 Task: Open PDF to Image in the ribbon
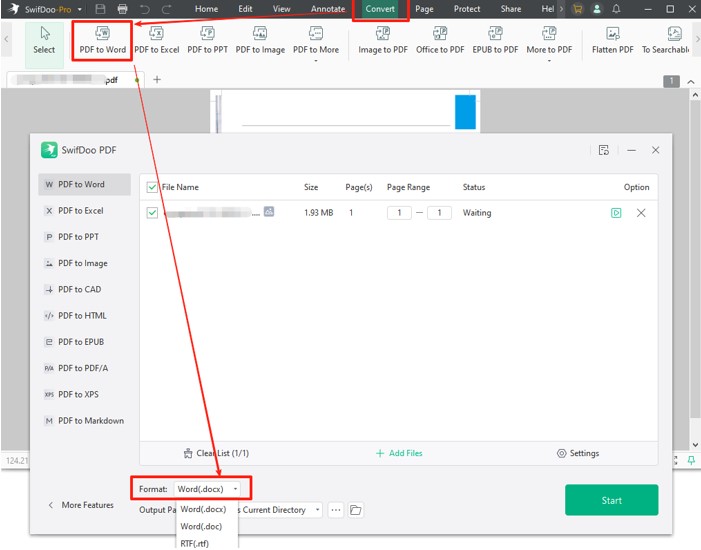[x=260, y=41]
